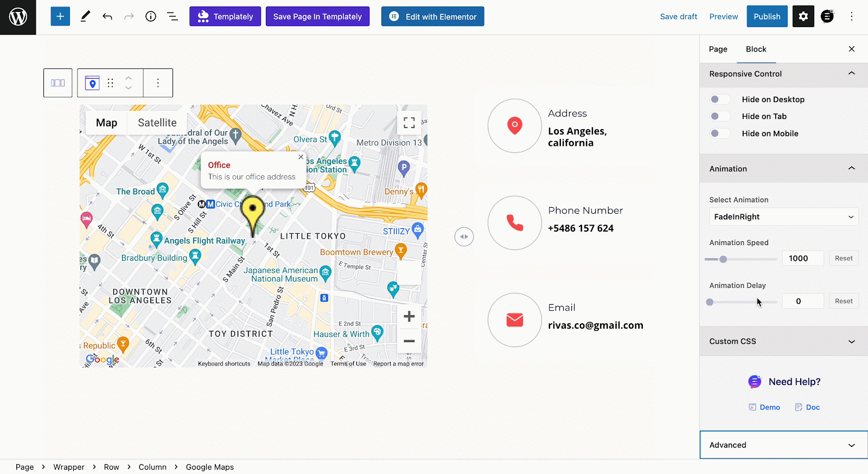Click the Essential Blocks circular icon
Screen dimensions: 868x474
(x=827, y=16)
